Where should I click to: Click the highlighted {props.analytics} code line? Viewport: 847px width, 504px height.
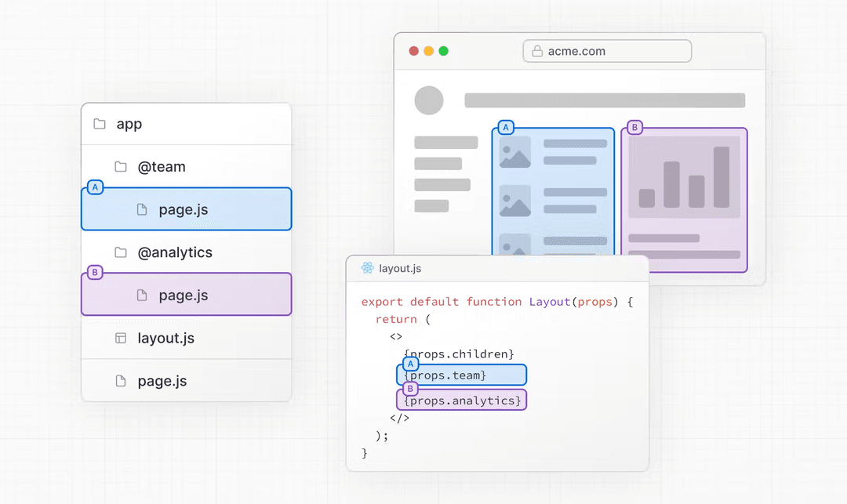click(x=462, y=400)
